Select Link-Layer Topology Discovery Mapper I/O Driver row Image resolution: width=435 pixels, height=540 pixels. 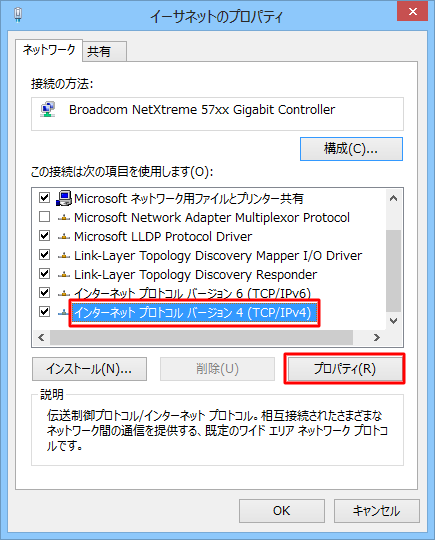pos(218,256)
